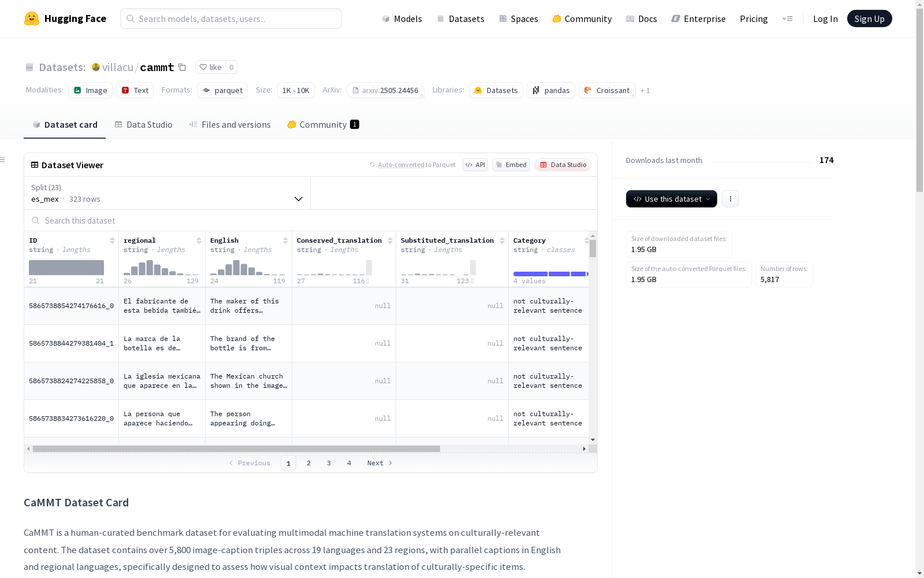The height and width of the screenshot is (578, 924).
Task: Open the navigation more-menu icon
Action: pyautogui.click(x=787, y=18)
